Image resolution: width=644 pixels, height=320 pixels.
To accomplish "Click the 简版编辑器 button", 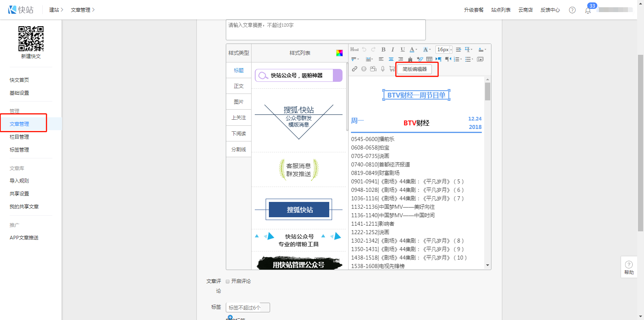I will tap(415, 69).
